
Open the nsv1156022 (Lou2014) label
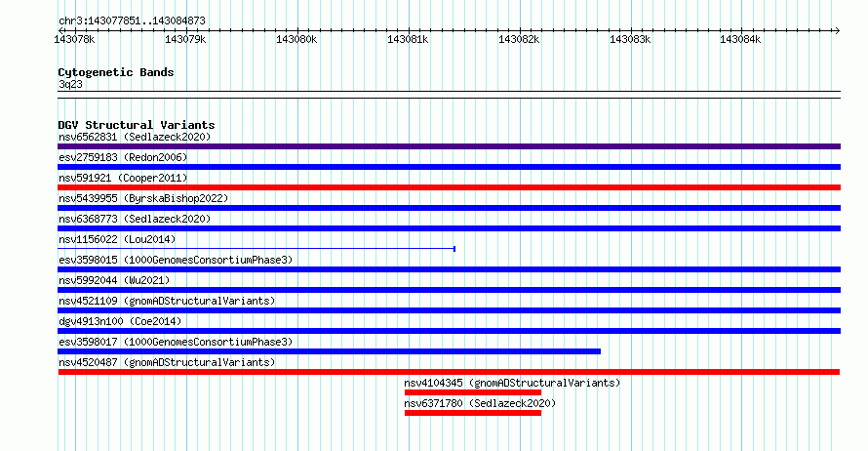point(117,239)
